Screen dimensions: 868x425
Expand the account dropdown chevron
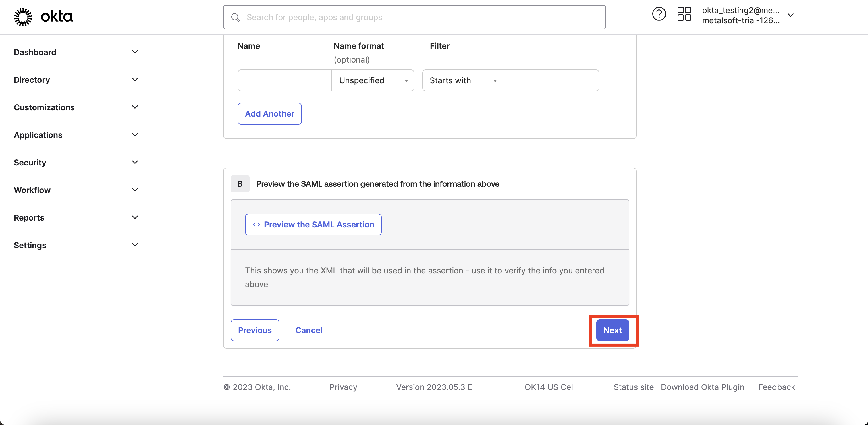[x=790, y=15]
